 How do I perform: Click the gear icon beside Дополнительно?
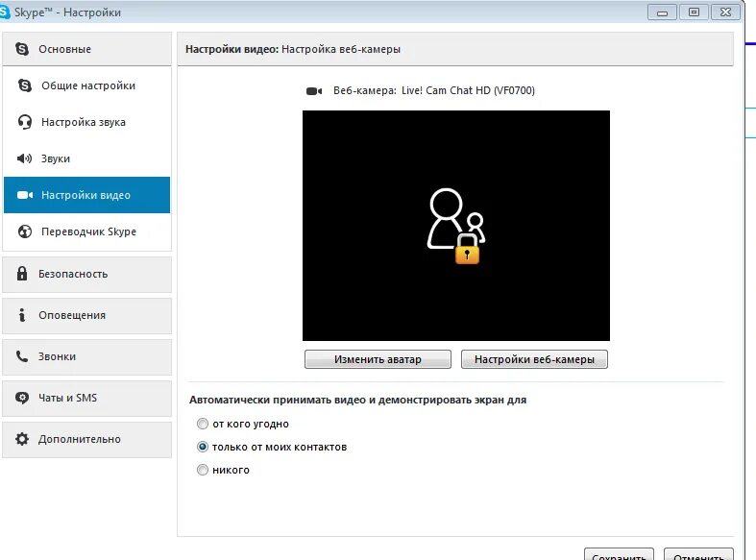tap(22, 439)
